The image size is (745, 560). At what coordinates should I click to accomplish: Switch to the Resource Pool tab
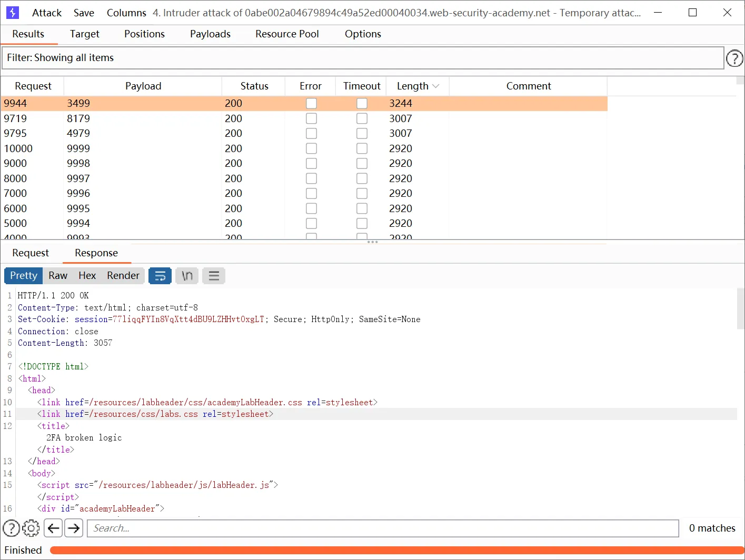pyautogui.click(x=287, y=34)
